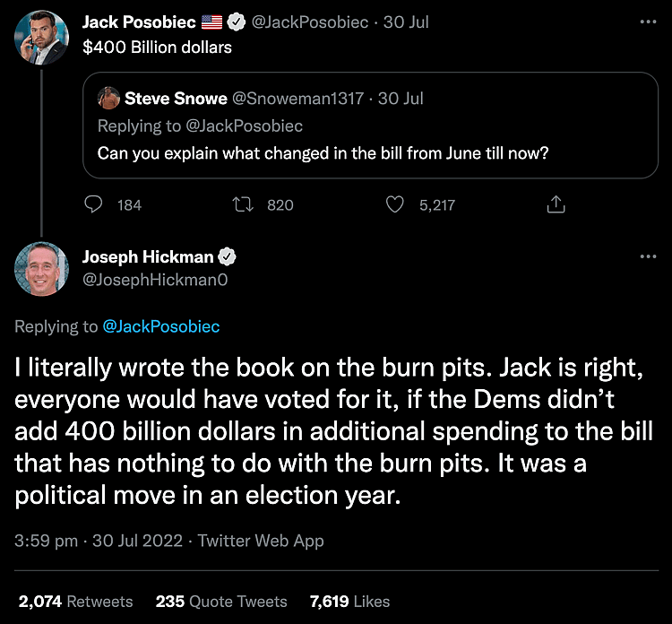Open Jack Posobiec's profile picture
The image size is (672, 624).
41,33
